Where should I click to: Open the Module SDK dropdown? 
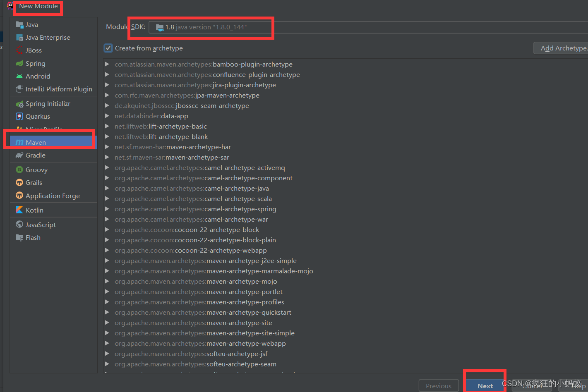(x=368, y=27)
